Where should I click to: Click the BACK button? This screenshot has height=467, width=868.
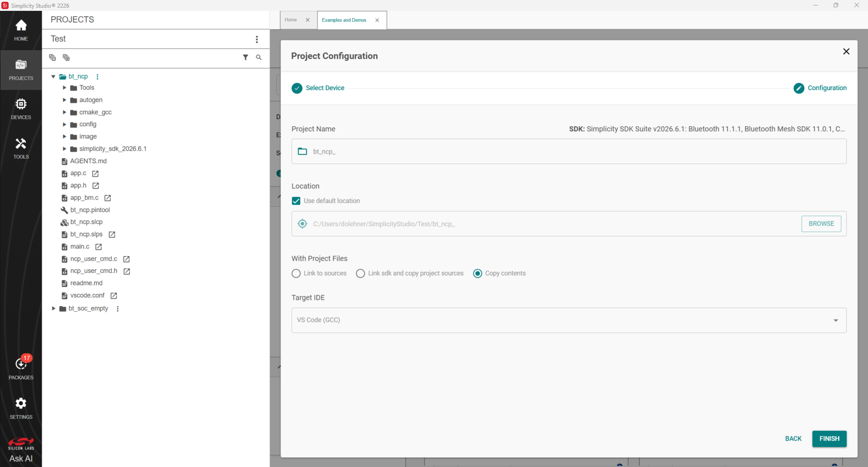pyautogui.click(x=793, y=438)
